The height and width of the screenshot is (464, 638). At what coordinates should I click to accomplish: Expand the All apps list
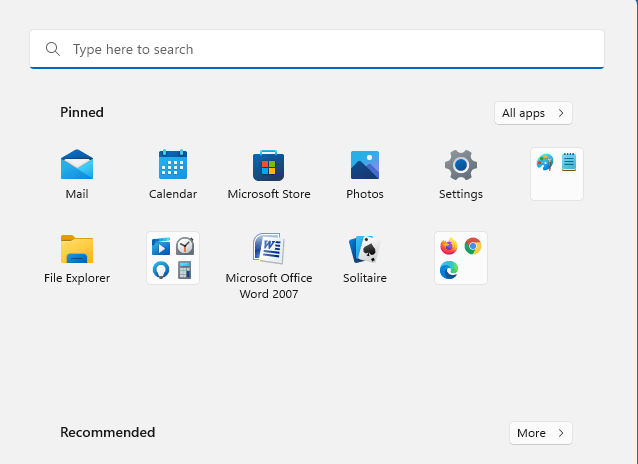(533, 113)
